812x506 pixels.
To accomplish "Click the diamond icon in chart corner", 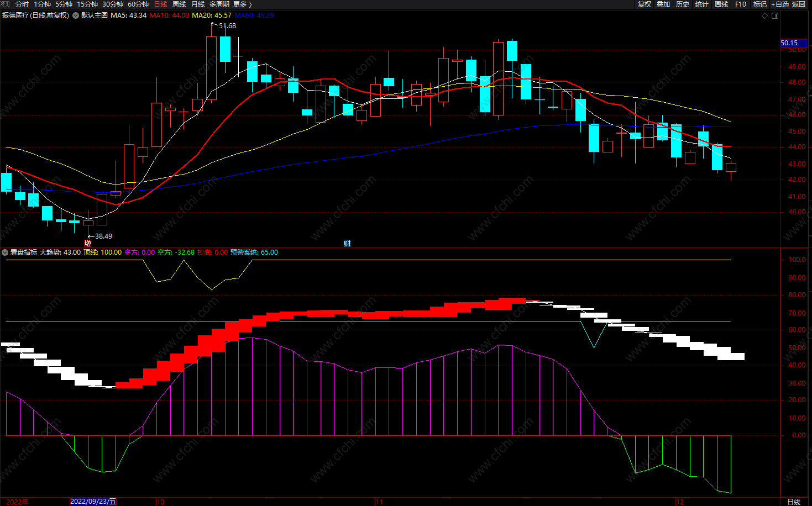I will tap(765, 15).
